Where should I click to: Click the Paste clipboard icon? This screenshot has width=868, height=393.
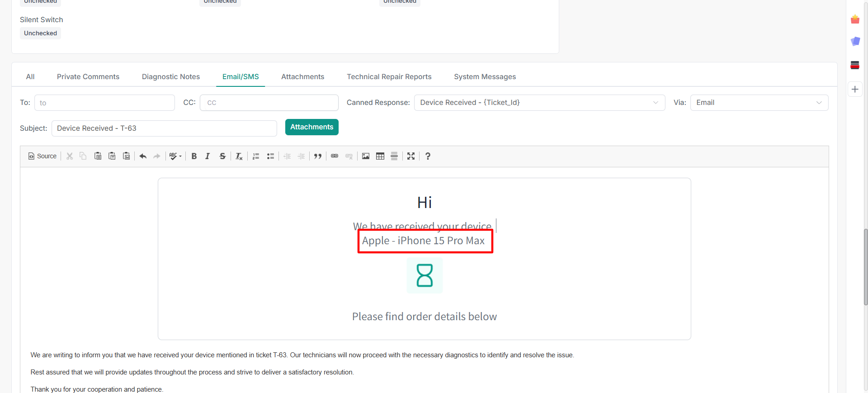(98, 156)
